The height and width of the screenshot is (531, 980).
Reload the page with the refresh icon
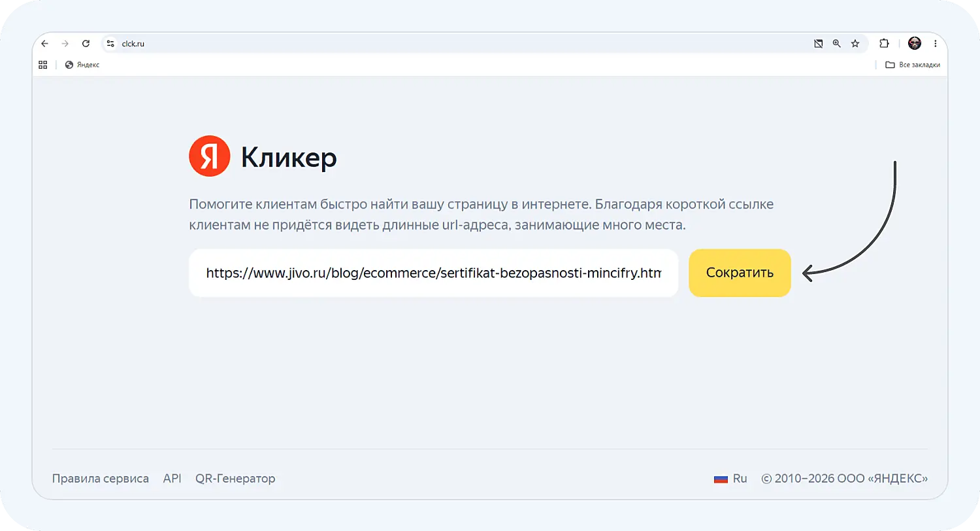pyautogui.click(x=86, y=44)
